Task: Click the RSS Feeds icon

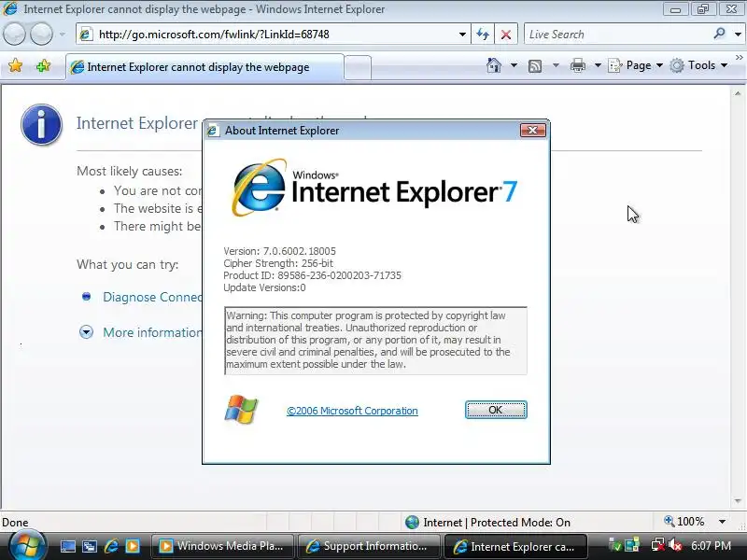Action: coord(535,65)
